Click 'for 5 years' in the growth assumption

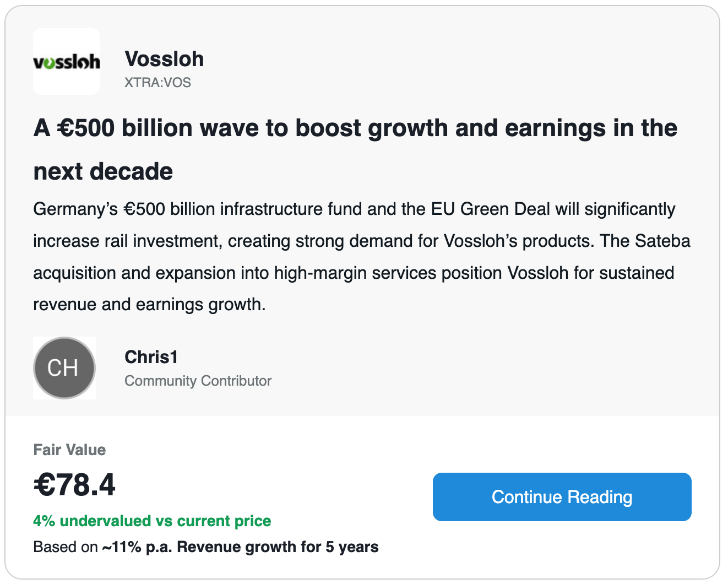click(340, 547)
